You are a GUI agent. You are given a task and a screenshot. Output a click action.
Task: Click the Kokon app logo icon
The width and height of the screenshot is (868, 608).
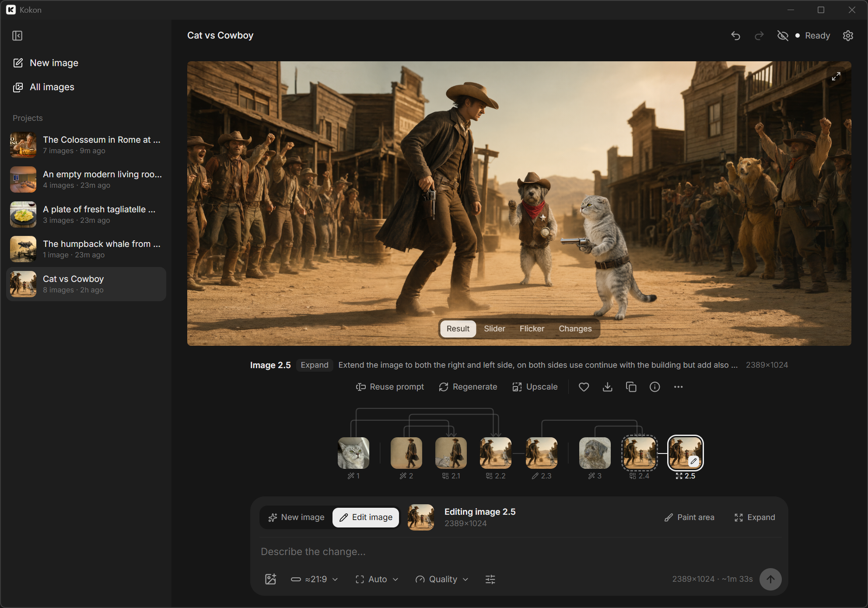pos(11,10)
